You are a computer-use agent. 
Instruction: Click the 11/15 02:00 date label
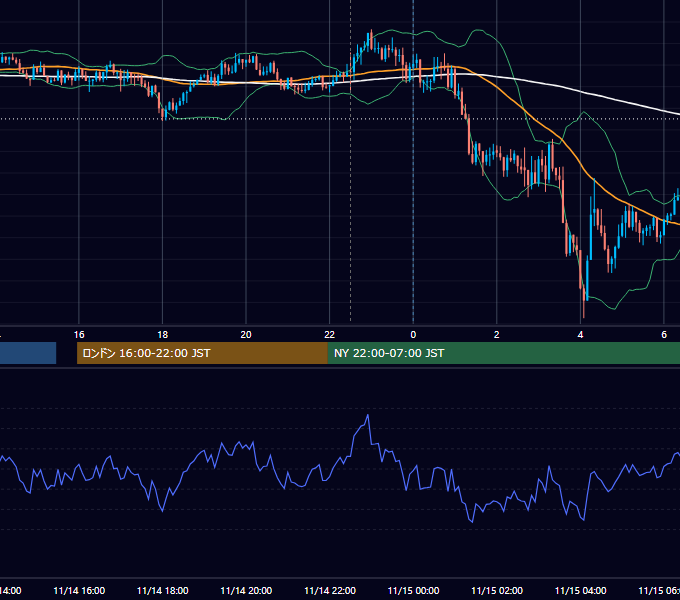pos(497,591)
